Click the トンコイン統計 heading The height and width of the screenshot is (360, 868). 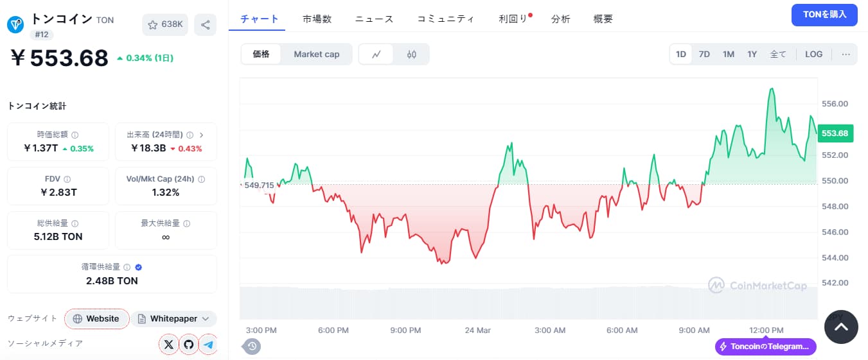[x=37, y=106]
